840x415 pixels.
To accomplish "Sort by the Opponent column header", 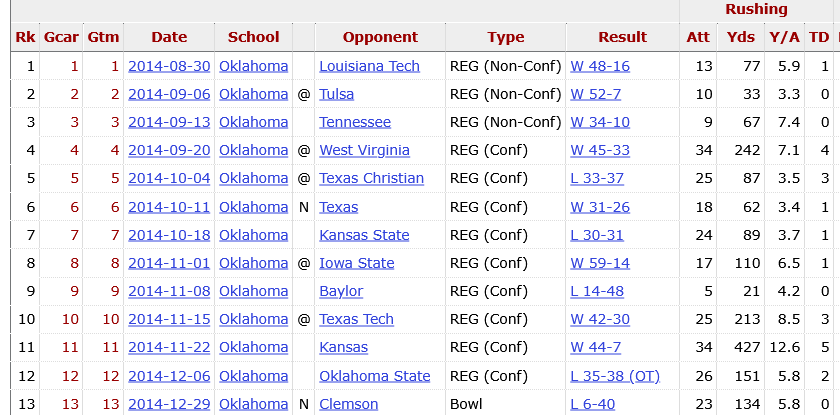I will pos(380,37).
